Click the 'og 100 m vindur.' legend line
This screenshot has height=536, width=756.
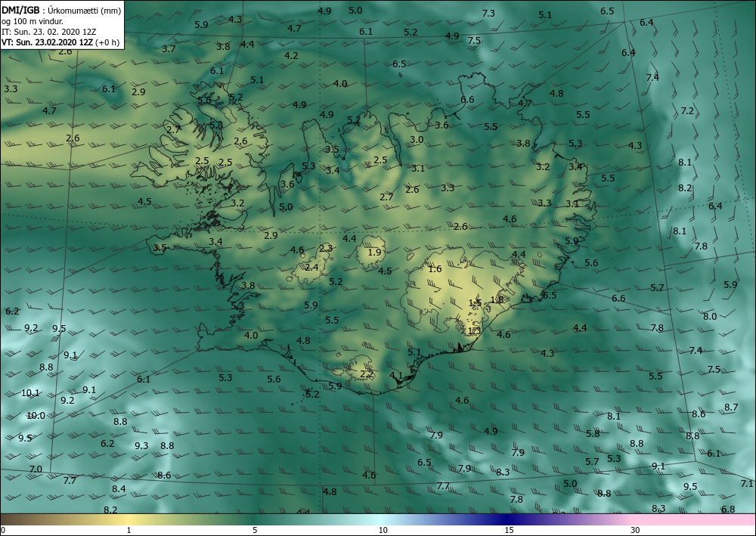click(33, 21)
